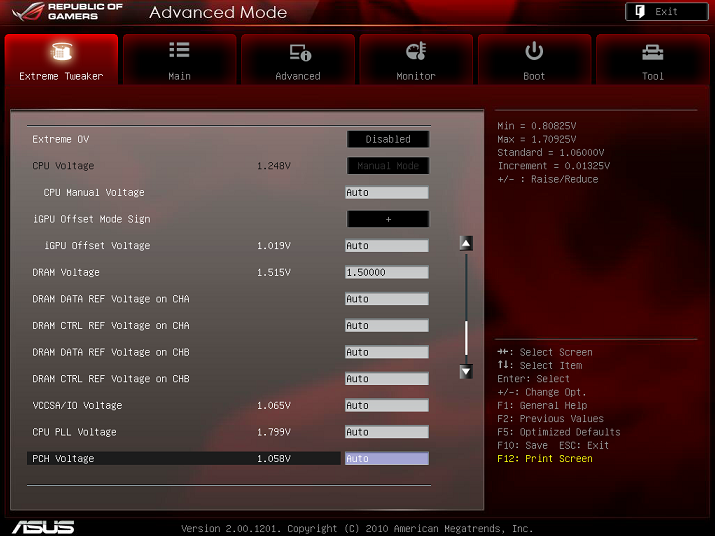Click the Max = 1.70925V help text
715x536 pixels.
point(537,139)
